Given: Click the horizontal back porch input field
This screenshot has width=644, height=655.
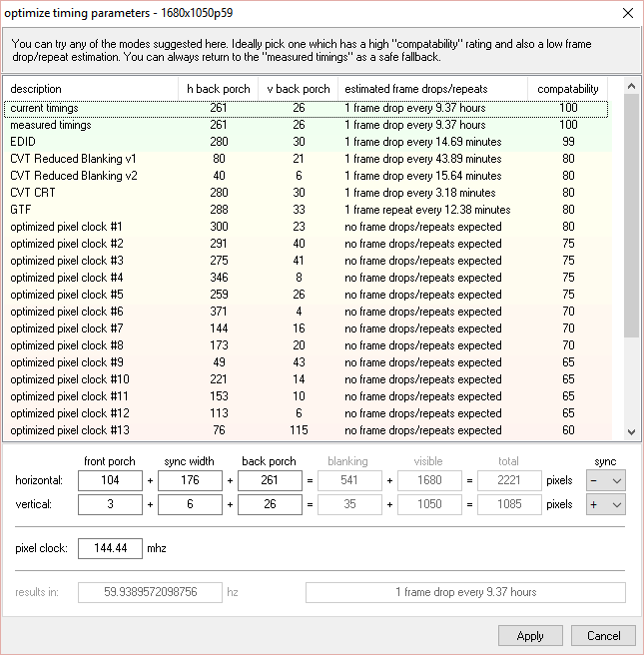Looking at the screenshot, I should pyautogui.click(x=269, y=480).
